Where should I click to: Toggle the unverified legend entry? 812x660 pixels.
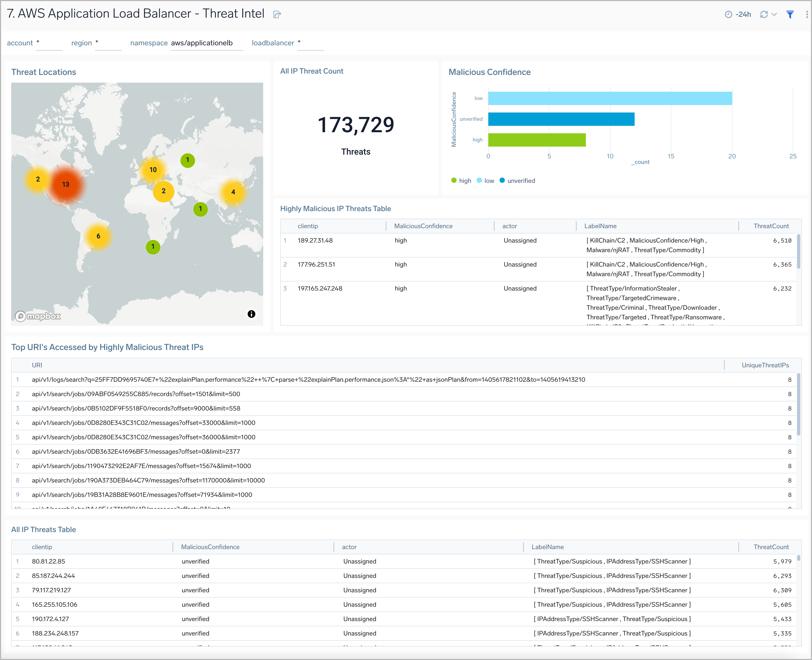(517, 180)
